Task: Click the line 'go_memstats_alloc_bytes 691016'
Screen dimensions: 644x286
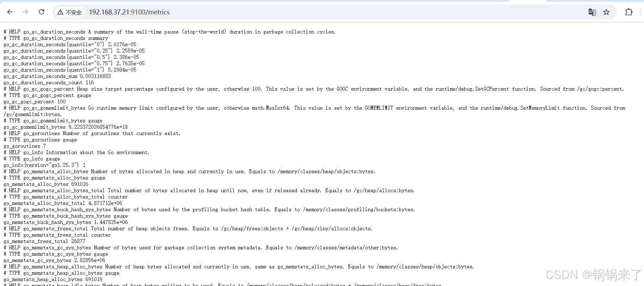Action: pos(46,184)
